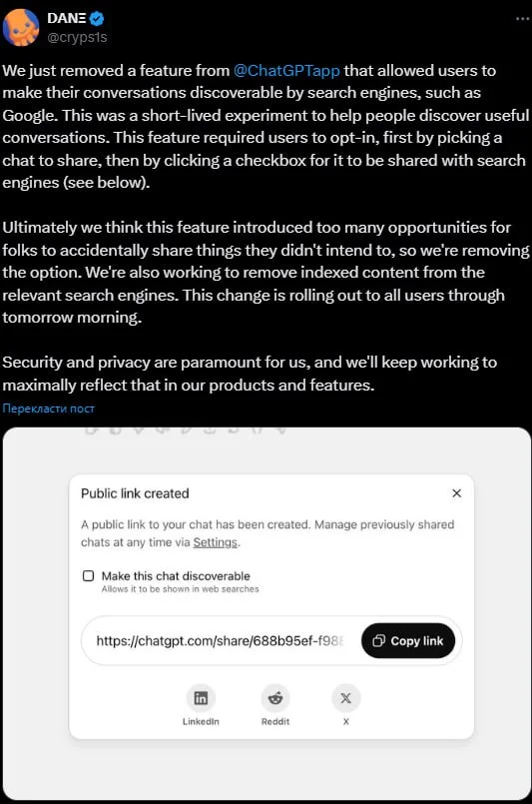Screen dimensions: 532x804
Task: Open the @ChatGPTapp mention link
Action: [286, 70]
